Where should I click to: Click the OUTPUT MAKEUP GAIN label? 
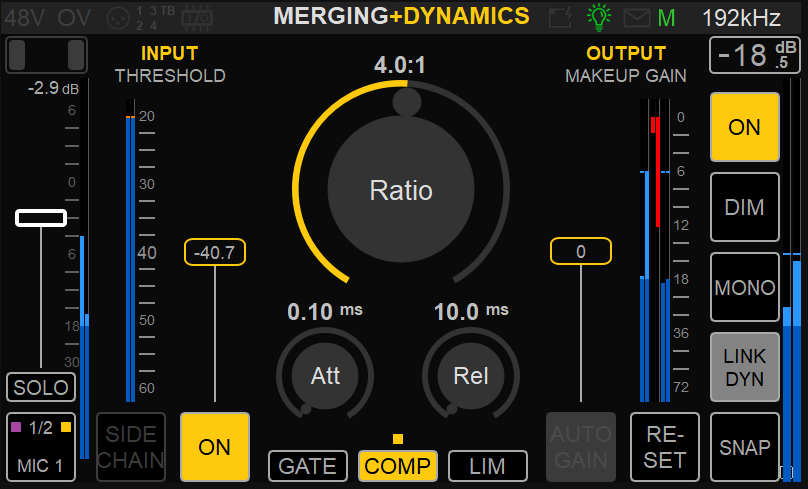[626, 64]
